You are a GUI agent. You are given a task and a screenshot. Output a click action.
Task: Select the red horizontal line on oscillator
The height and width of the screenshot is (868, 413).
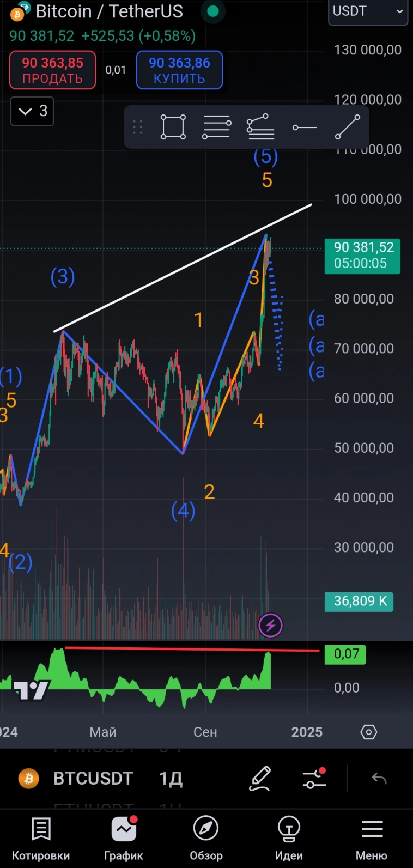pos(192,649)
